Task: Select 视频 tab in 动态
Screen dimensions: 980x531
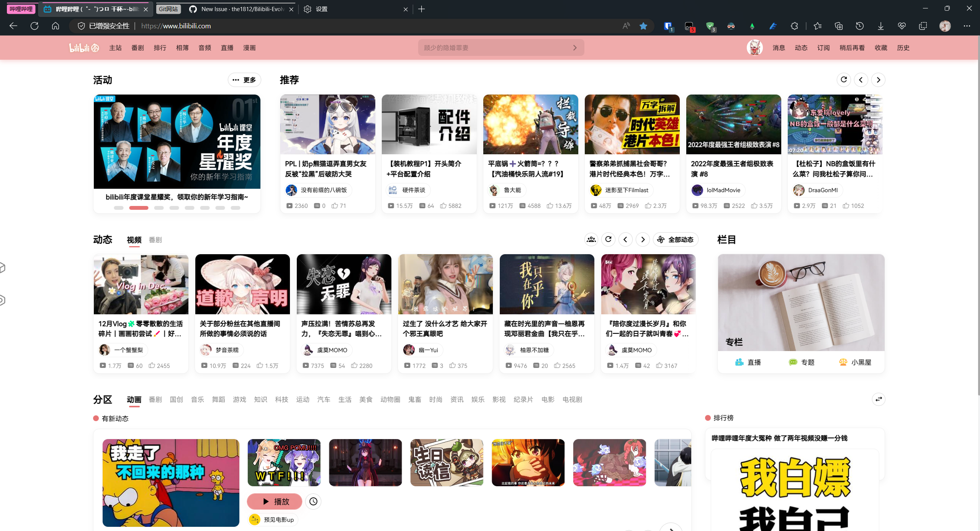Action: pyautogui.click(x=134, y=240)
